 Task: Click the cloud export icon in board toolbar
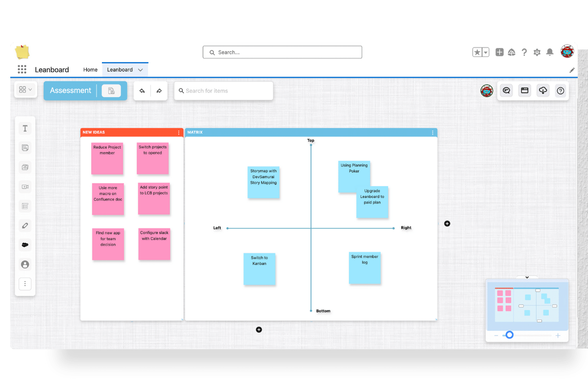543,90
